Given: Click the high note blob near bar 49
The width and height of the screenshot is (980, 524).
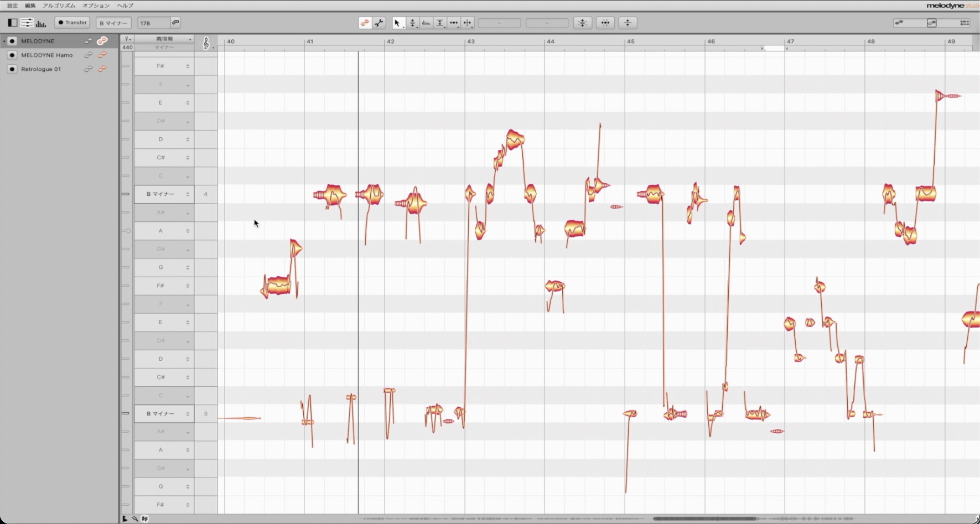Looking at the screenshot, I should (947, 96).
